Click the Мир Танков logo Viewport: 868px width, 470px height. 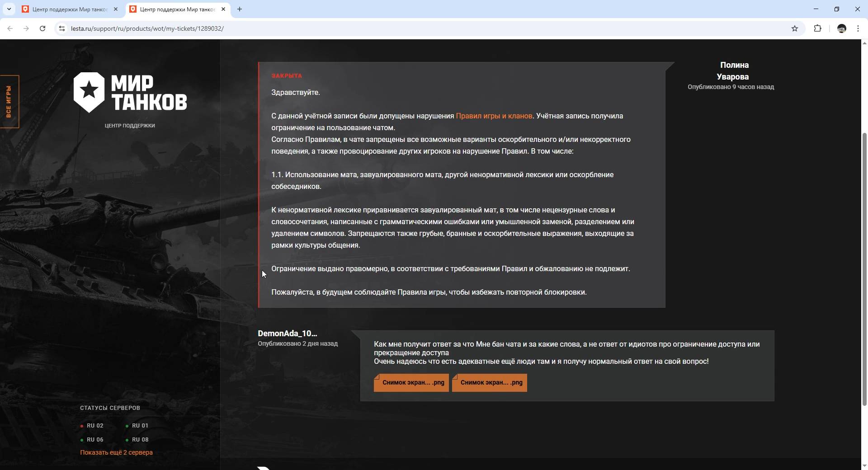tap(130, 92)
